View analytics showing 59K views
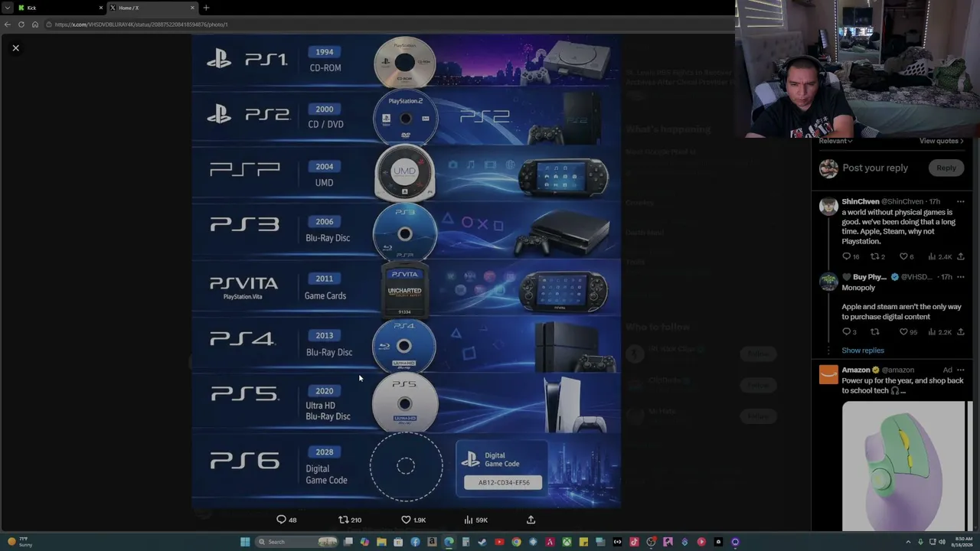Image resolution: width=980 pixels, height=551 pixels. pos(475,520)
